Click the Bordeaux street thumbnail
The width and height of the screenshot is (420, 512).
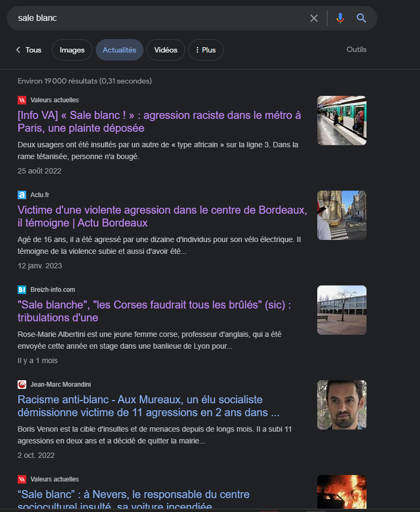[342, 215]
